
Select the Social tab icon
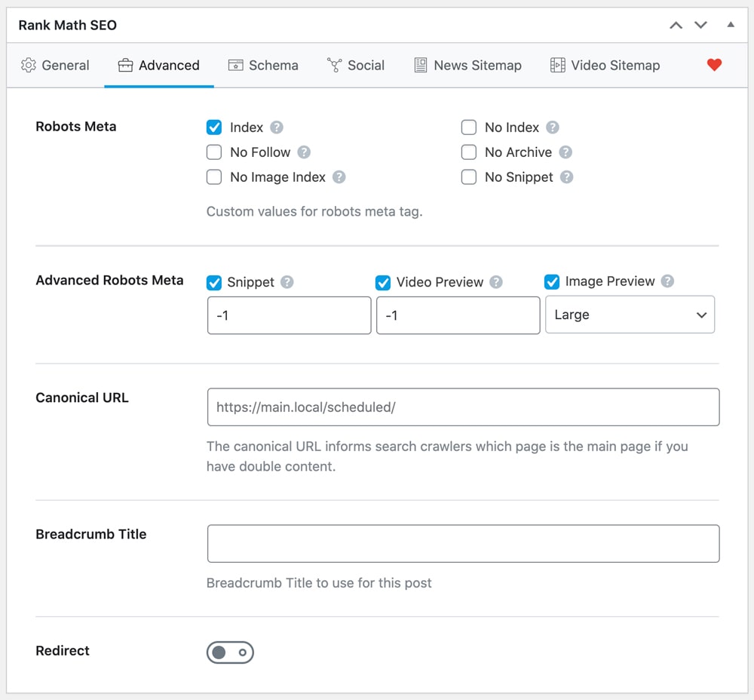pyautogui.click(x=335, y=66)
